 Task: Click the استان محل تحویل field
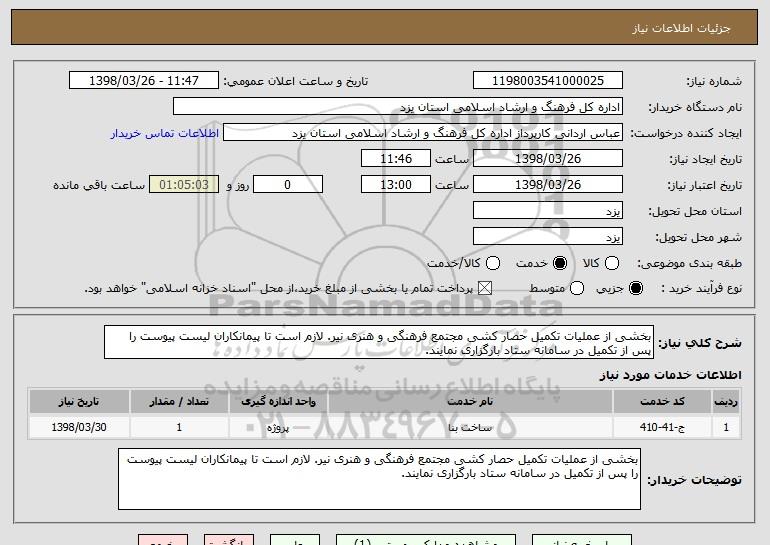click(548, 211)
